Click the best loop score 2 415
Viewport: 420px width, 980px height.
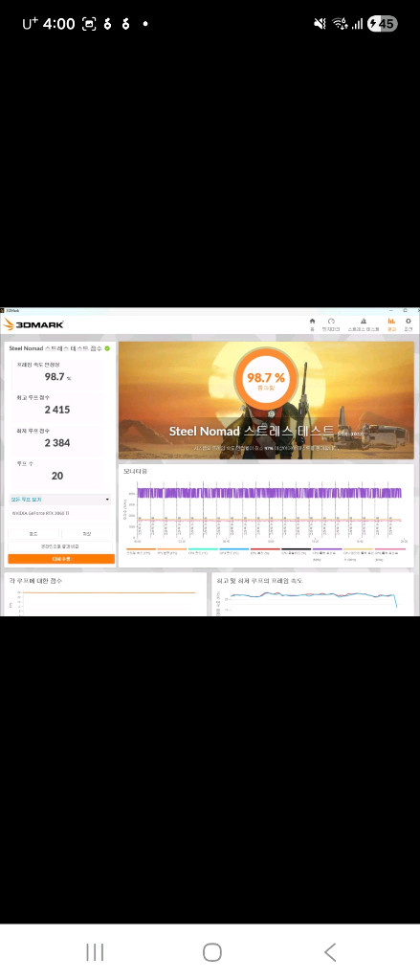(56, 410)
